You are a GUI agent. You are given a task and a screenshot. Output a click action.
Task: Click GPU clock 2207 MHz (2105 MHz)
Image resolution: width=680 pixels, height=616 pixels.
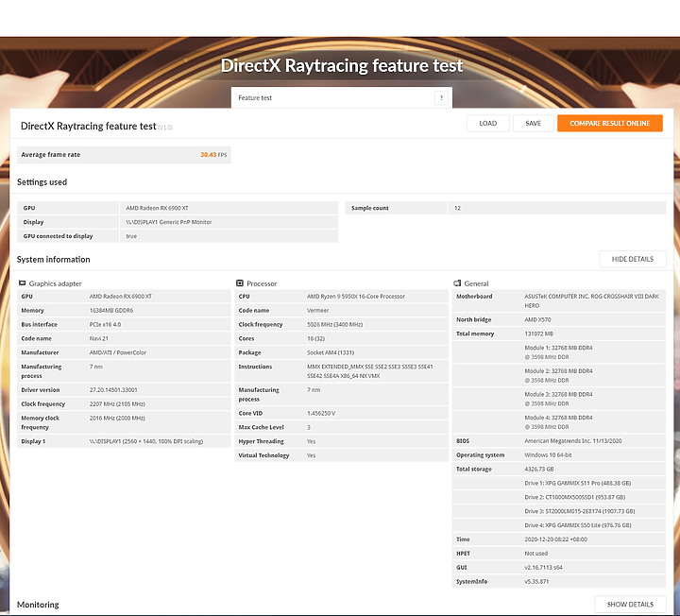point(117,403)
